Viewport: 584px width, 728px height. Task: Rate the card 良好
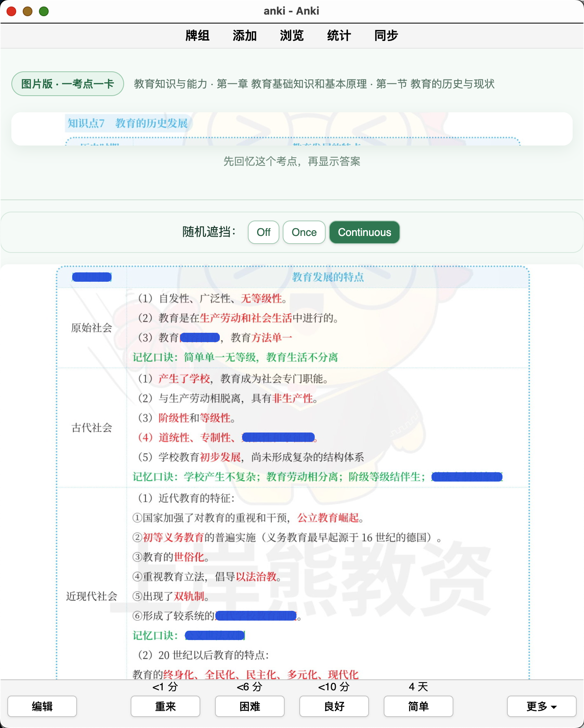334,707
